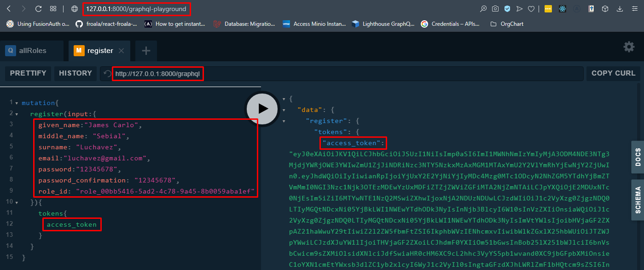Click the site info globe icon
This screenshot has width=644, height=270.
click(x=75, y=9)
